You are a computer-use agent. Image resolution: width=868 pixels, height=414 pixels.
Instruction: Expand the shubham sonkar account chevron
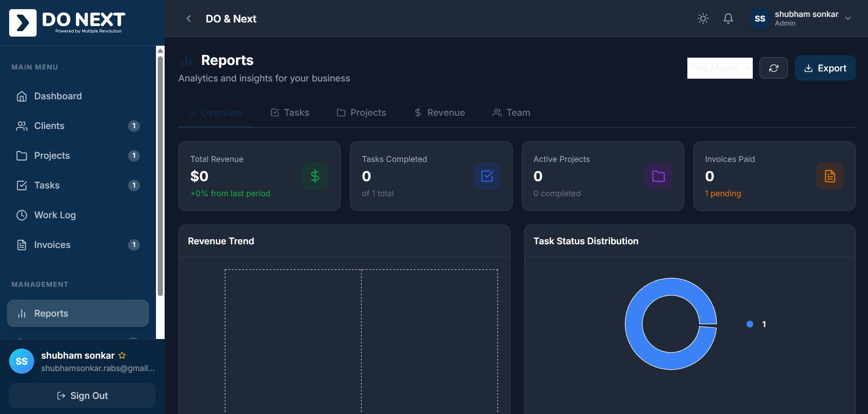[848, 19]
